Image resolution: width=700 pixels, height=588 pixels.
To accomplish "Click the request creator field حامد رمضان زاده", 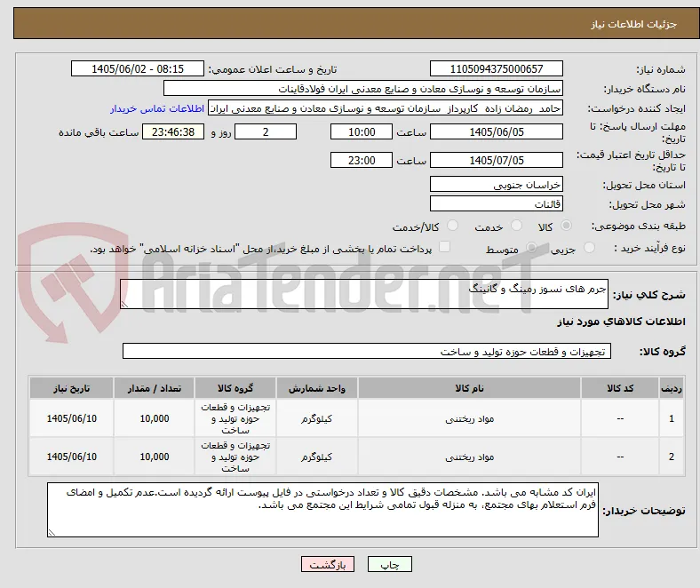I will [x=386, y=108].
